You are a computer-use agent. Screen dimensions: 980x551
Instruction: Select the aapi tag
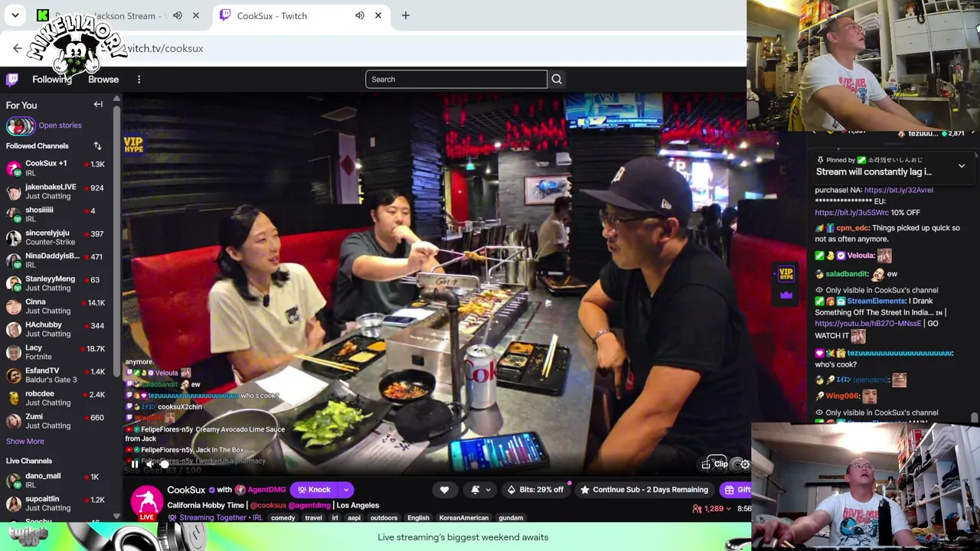click(x=354, y=518)
